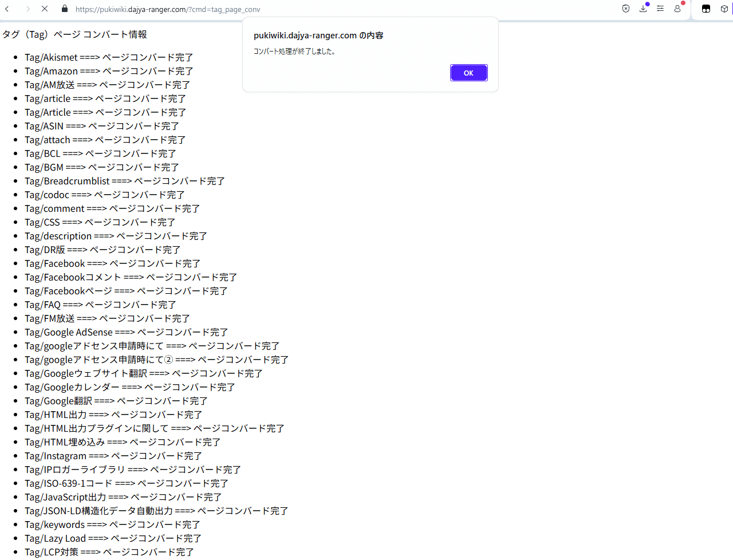The height and width of the screenshot is (560, 733).
Task: Select Tag/BCL list row
Action: (100, 153)
